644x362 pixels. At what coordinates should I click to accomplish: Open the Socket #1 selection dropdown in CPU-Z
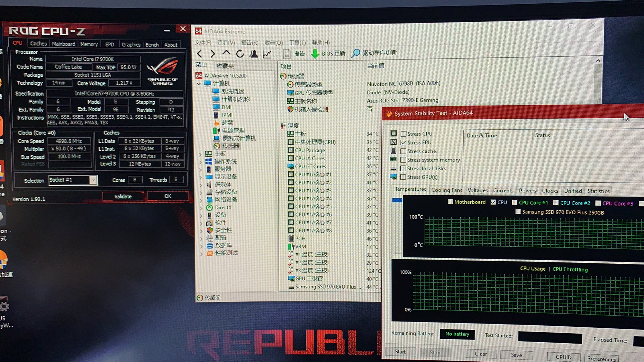[x=93, y=180]
